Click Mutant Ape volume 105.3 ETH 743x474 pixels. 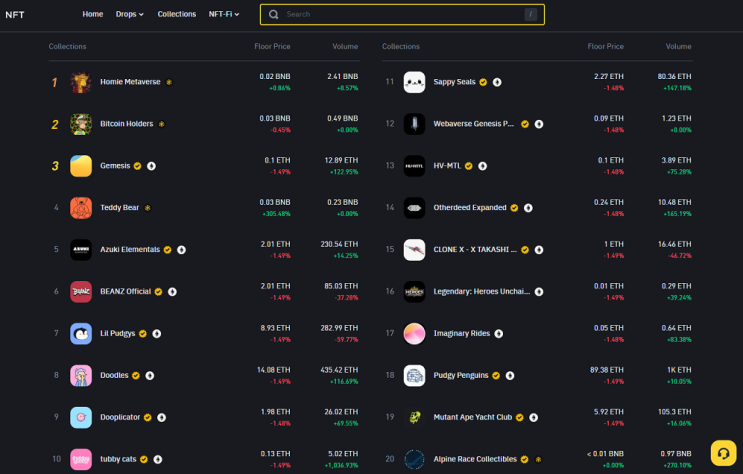[x=674, y=412]
